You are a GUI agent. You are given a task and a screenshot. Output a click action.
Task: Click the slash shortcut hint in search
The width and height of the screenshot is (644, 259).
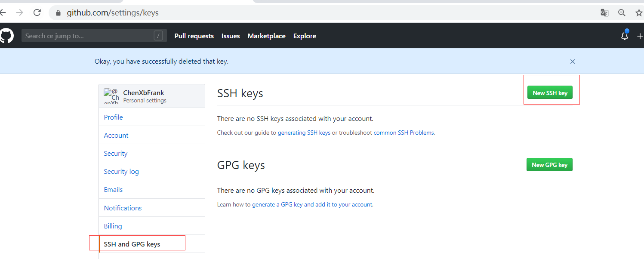[158, 36]
